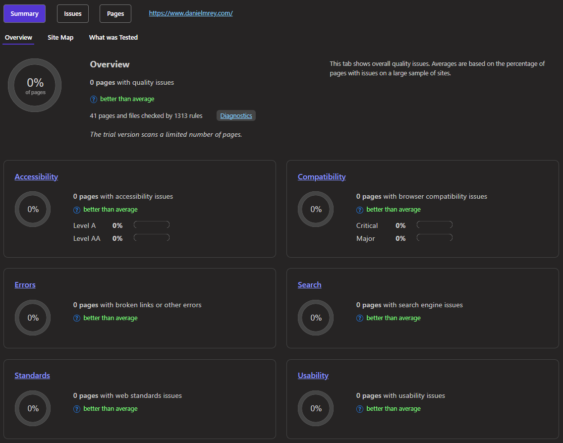The width and height of the screenshot is (563, 443).
Task: Click the 'Critical' label
Action: coord(367,226)
